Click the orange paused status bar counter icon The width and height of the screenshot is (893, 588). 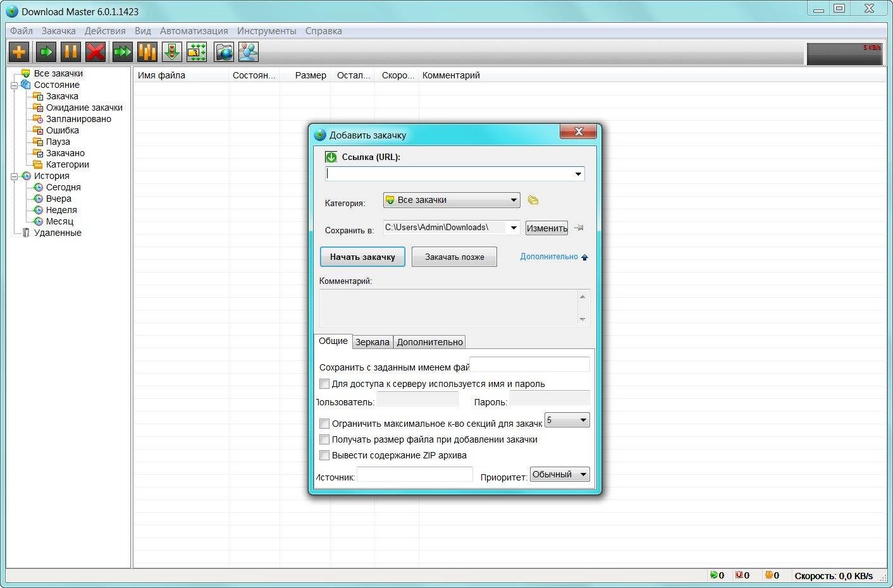pyautogui.click(x=768, y=575)
